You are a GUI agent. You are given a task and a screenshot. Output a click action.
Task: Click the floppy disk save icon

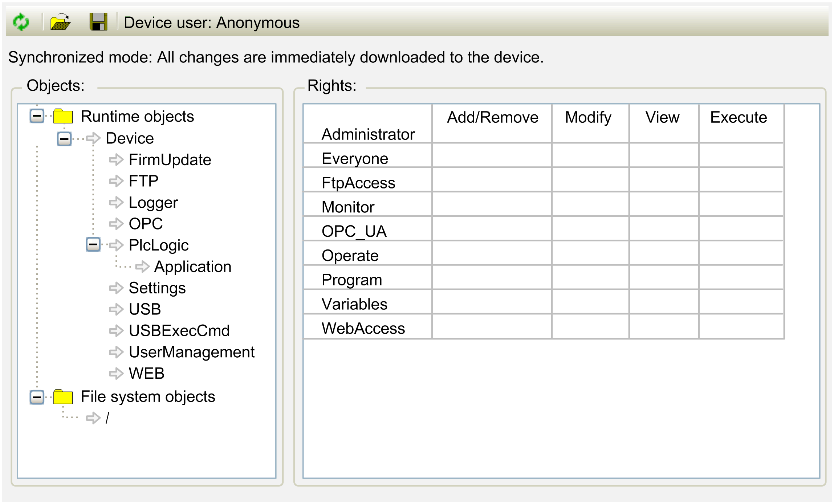pyautogui.click(x=98, y=22)
